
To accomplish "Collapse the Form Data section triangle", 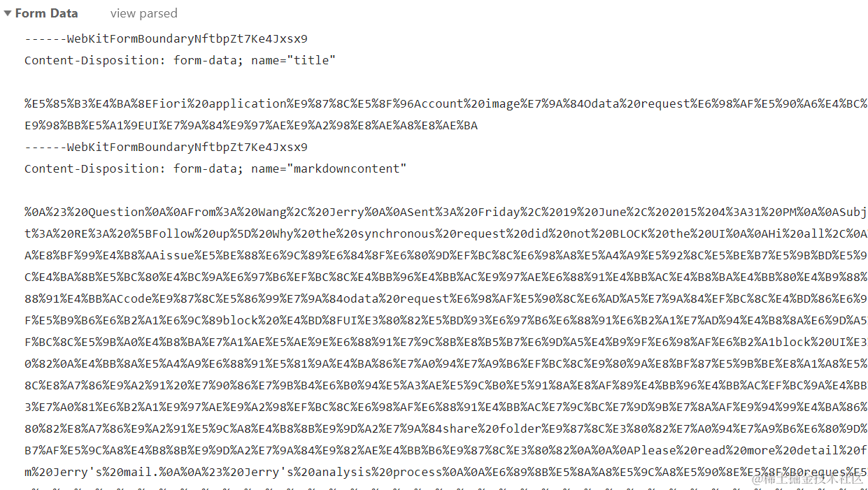I will pyautogui.click(x=8, y=13).
